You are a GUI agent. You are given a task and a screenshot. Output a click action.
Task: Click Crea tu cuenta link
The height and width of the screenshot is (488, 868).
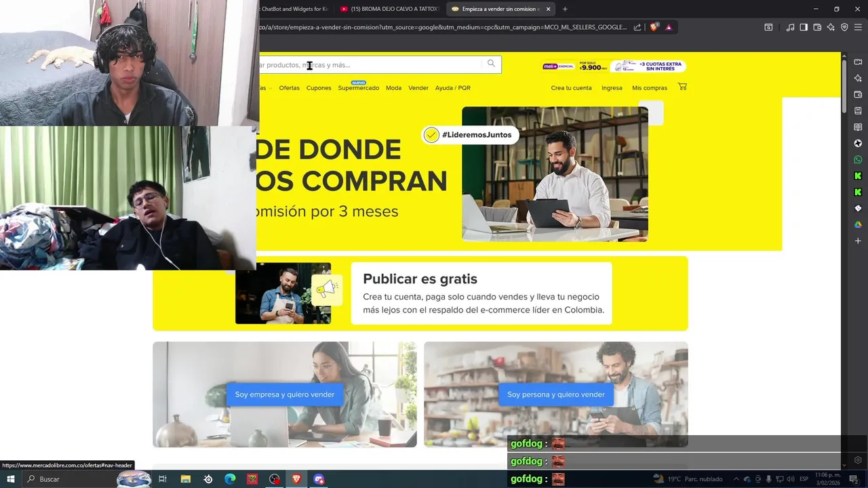click(x=571, y=88)
